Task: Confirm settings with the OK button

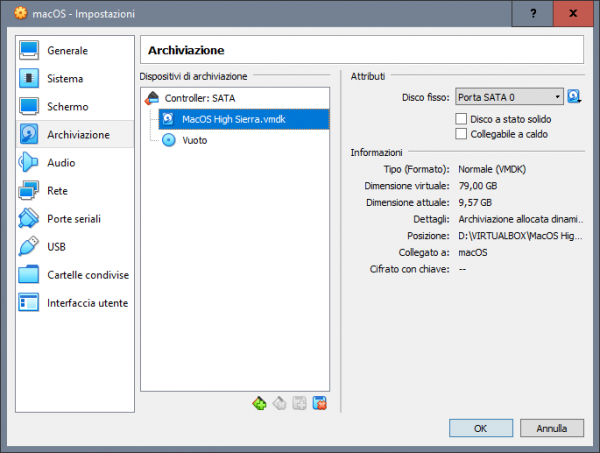Action: tap(481, 428)
